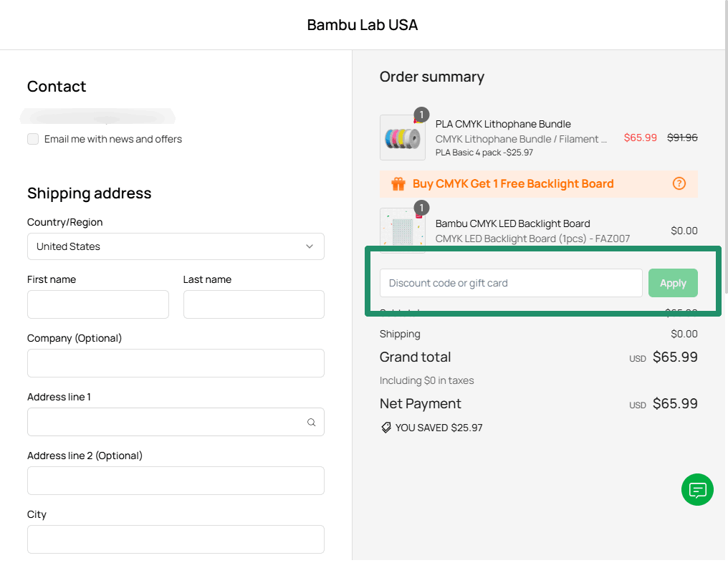728x563 pixels.
Task: Click the Order summary heading
Action: [x=432, y=77]
